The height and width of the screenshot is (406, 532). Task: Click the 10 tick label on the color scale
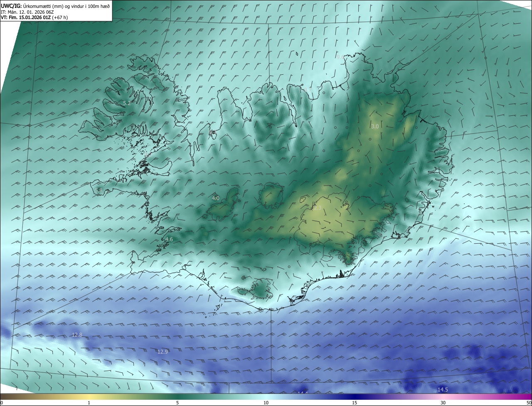point(266,403)
